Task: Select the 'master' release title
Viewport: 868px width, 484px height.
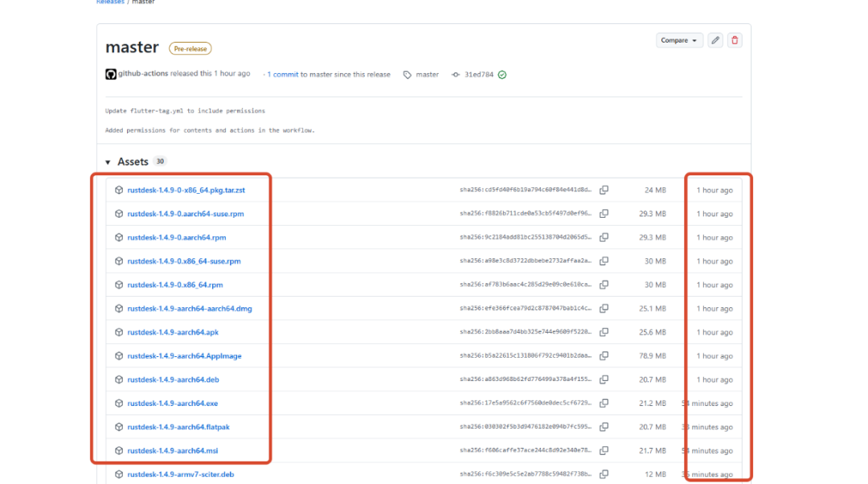Action: (x=133, y=47)
